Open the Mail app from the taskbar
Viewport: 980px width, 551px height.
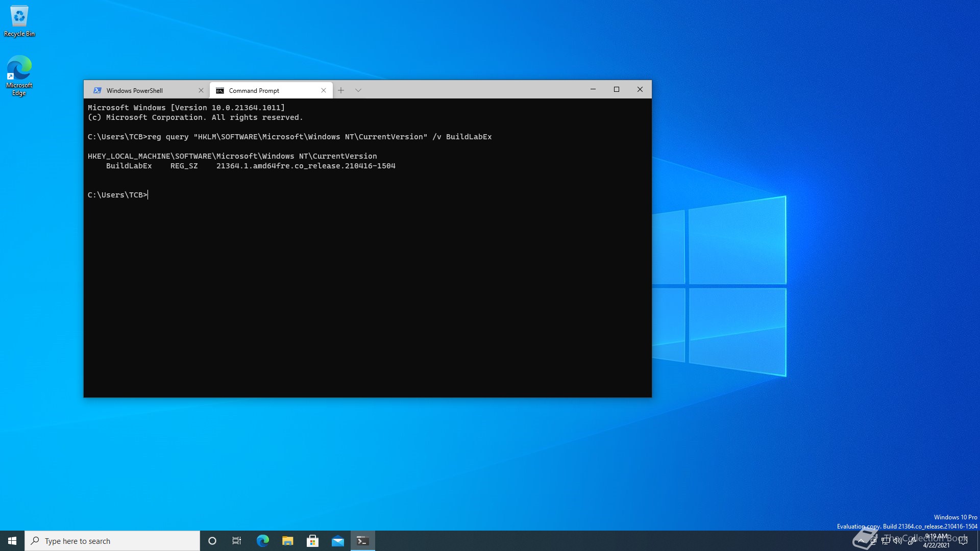(x=337, y=541)
